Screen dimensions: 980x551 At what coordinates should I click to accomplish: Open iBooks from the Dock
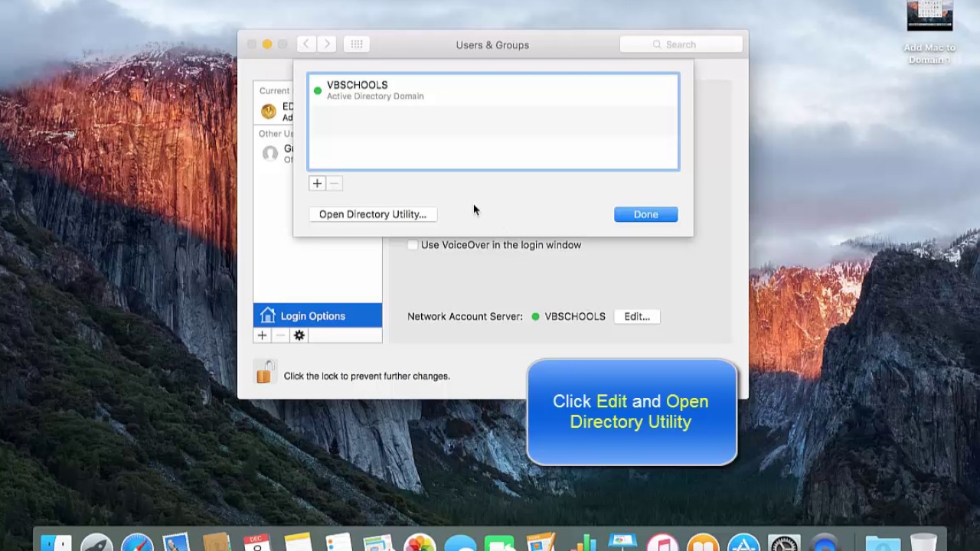[703, 543]
